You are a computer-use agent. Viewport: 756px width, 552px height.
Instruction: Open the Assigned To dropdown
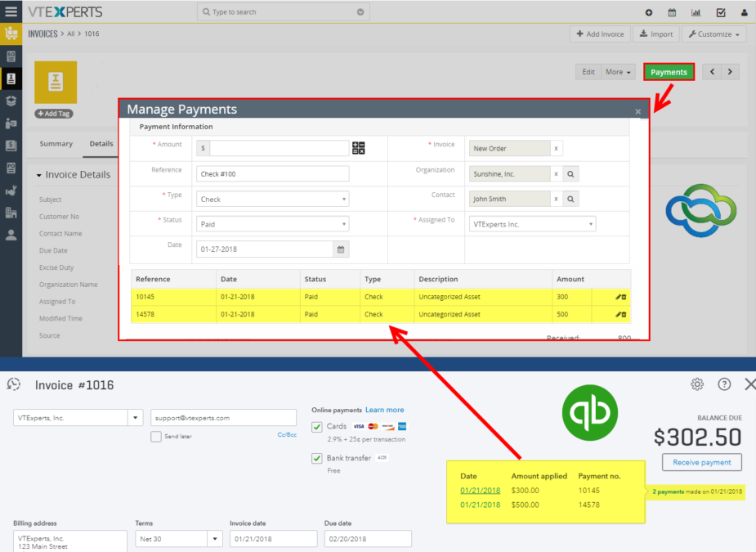click(532, 224)
